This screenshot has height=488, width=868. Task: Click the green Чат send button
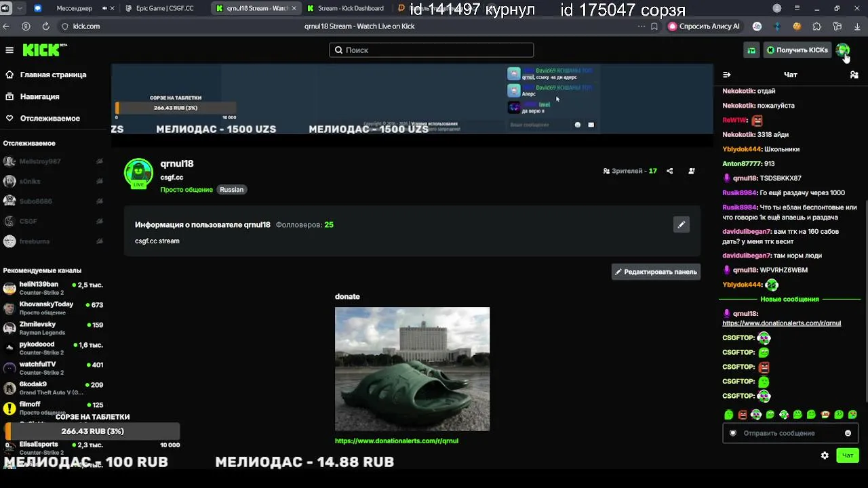[848, 455]
